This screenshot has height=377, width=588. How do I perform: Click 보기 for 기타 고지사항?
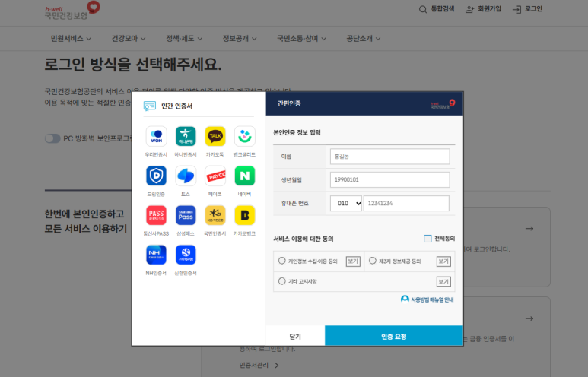click(x=443, y=281)
